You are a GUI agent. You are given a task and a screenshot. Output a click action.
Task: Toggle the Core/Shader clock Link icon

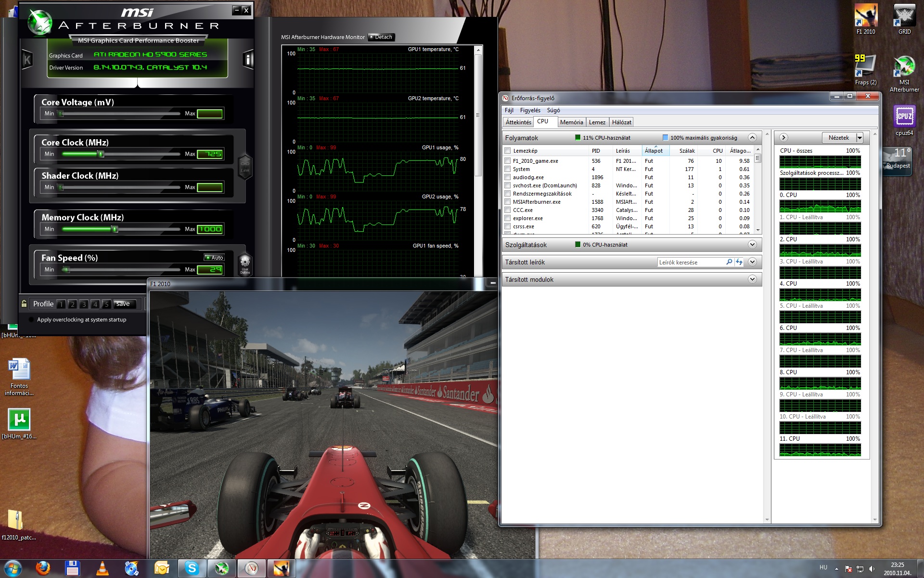(245, 166)
